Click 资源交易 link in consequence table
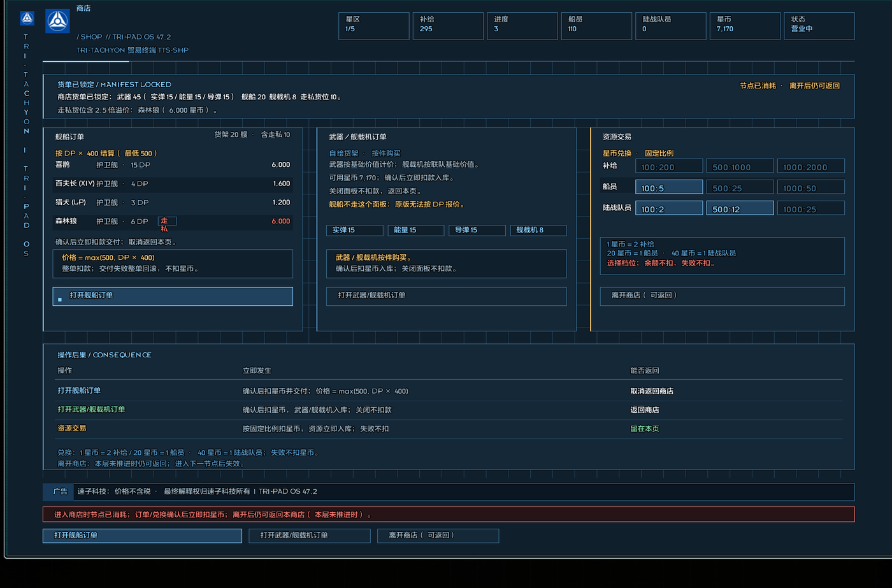892x588 pixels. click(x=72, y=428)
